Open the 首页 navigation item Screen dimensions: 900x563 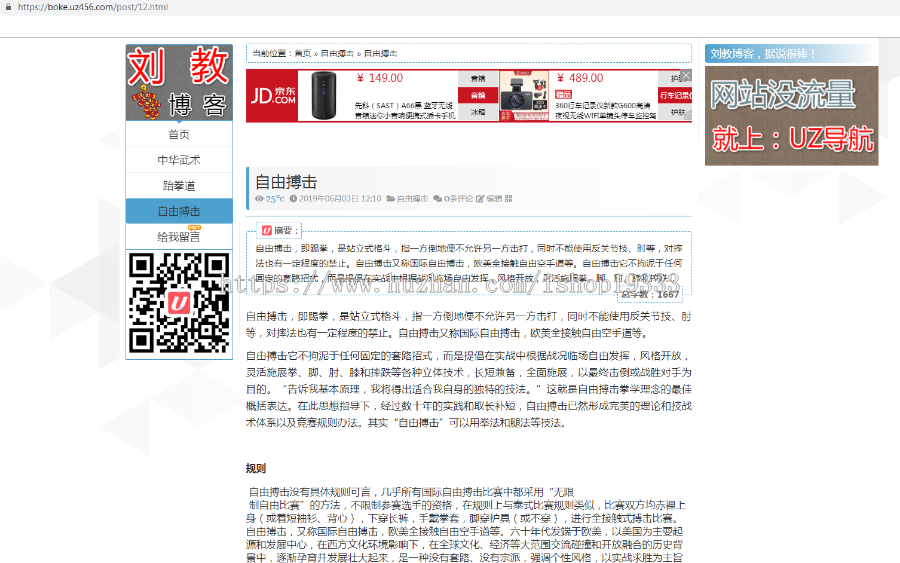pos(179,134)
